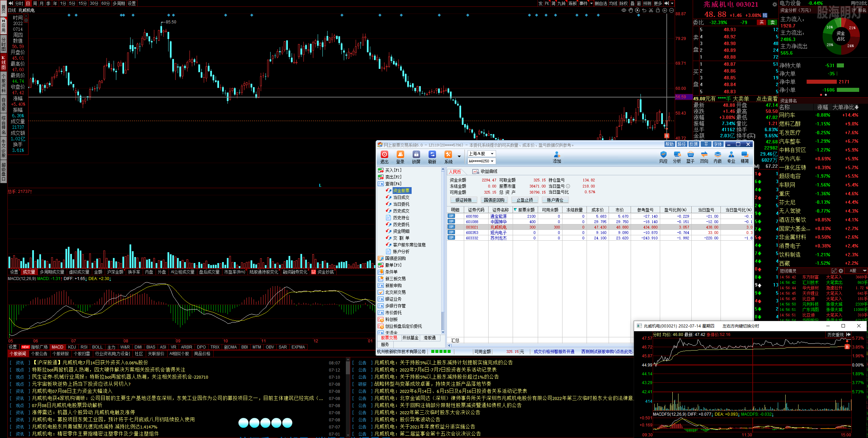Switch to 开放基金 bottom tab
Image resolution: width=868 pixels, height=438 pixels.
pyautogui.click(x=410, y=338)
